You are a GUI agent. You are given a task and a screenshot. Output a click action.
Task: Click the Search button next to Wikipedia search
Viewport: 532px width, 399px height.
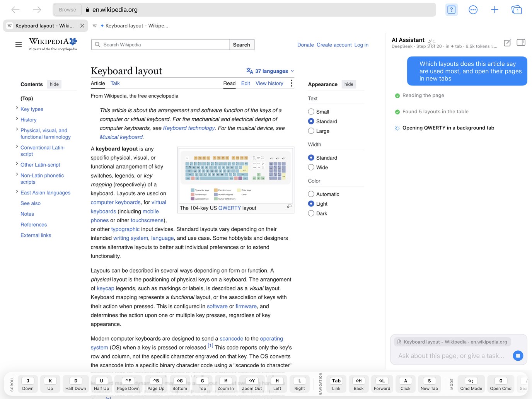(x=242, y=45)
